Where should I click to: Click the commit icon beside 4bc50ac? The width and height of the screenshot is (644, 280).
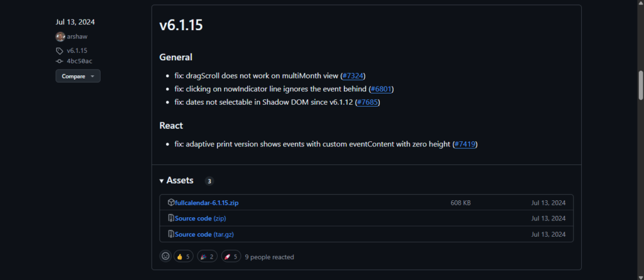60,61
